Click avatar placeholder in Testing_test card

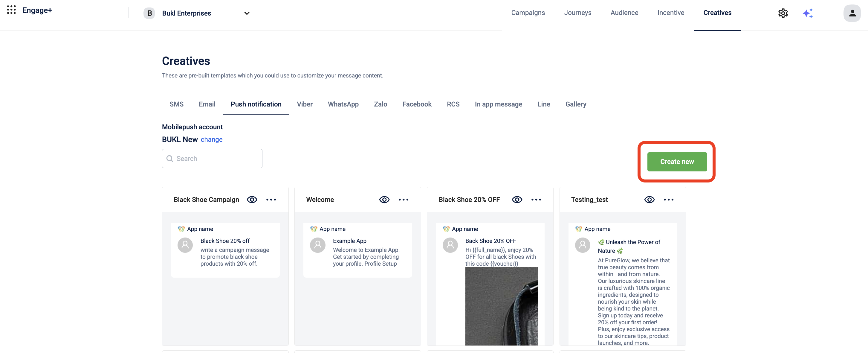coord(583,245)
